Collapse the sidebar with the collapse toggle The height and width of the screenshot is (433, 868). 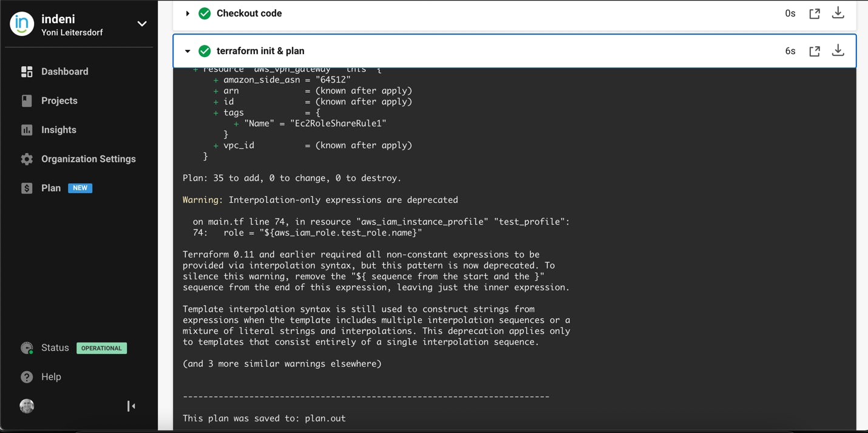click(131, 406)
